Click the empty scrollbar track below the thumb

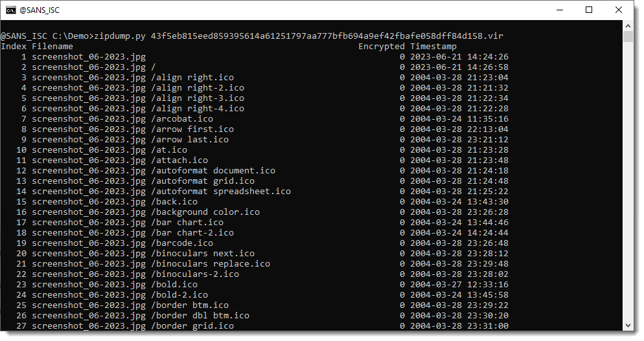628,181
